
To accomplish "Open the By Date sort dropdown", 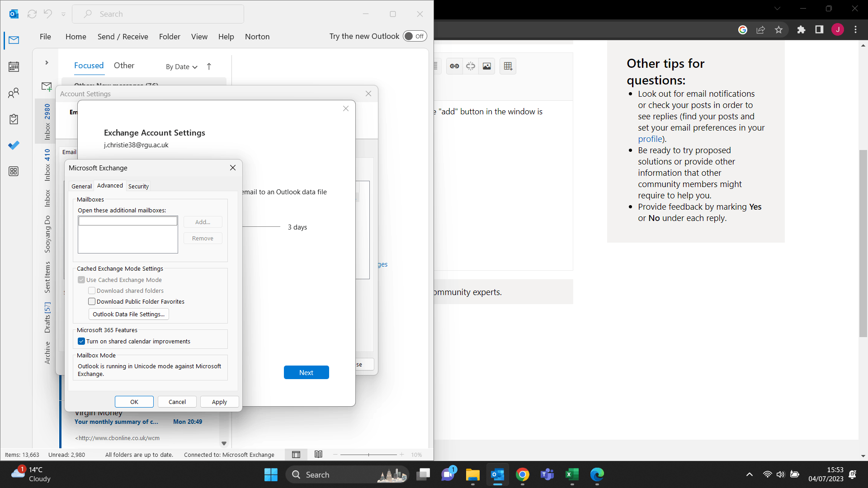I will (181, 66).
